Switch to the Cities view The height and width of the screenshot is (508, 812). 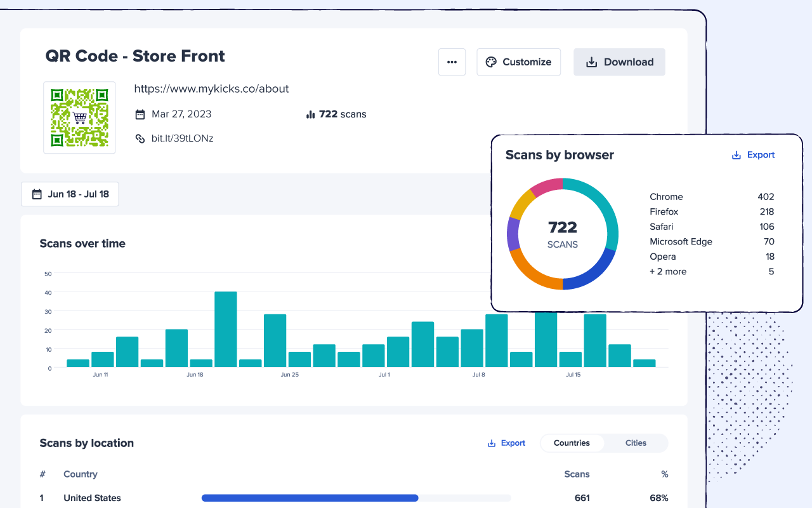pos(636,443)
